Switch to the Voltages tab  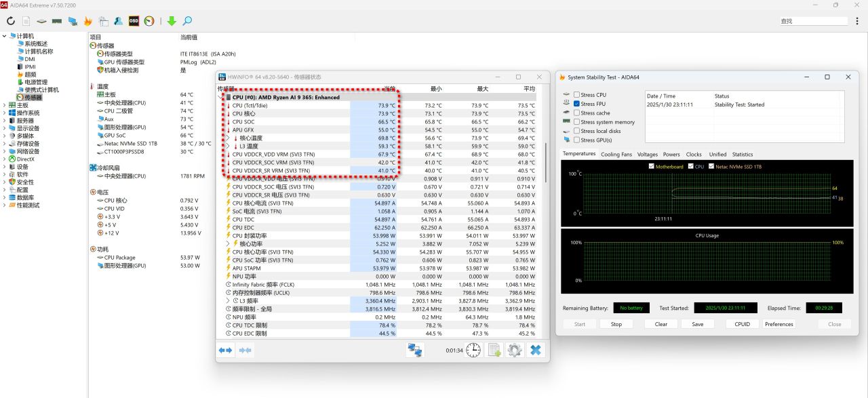coord(648,155)
